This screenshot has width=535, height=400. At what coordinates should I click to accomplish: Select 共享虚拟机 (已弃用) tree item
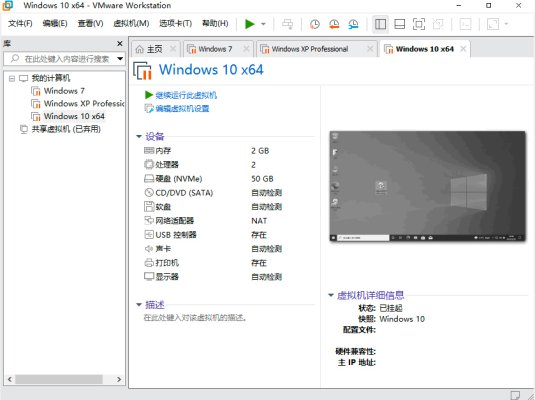[60, 129]
